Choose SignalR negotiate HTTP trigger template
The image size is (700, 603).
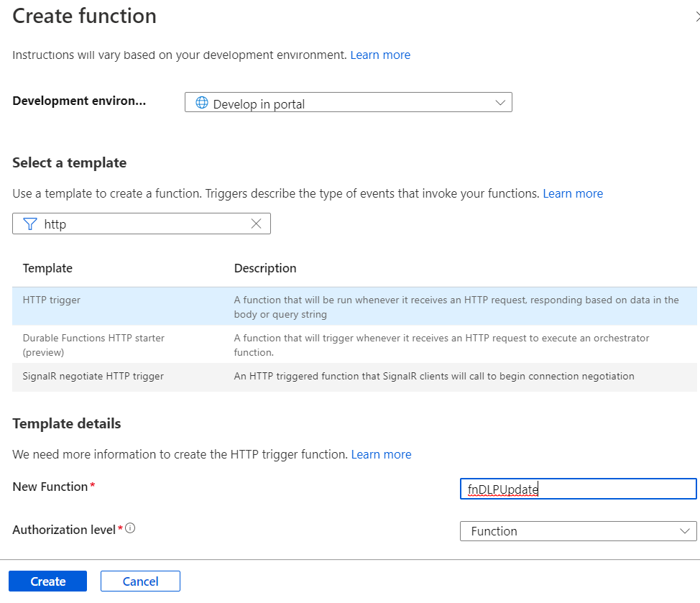point(354,377)
